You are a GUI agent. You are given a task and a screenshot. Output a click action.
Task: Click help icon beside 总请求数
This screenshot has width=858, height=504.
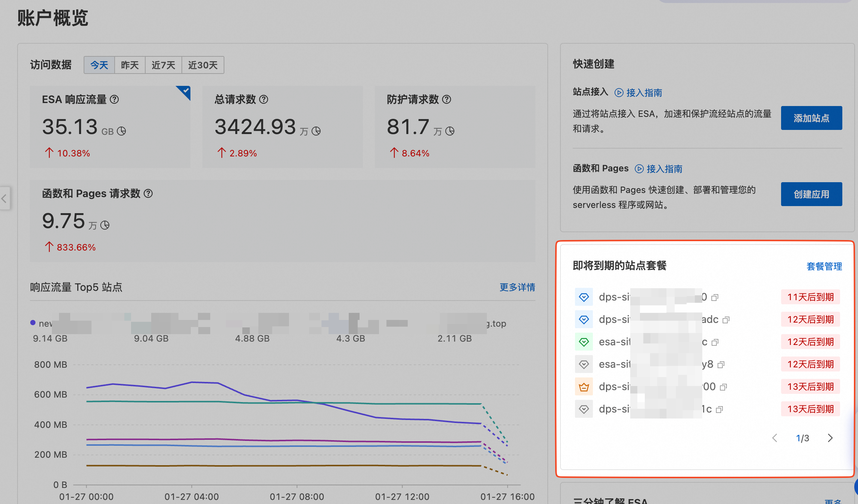[x=264, y=99]
